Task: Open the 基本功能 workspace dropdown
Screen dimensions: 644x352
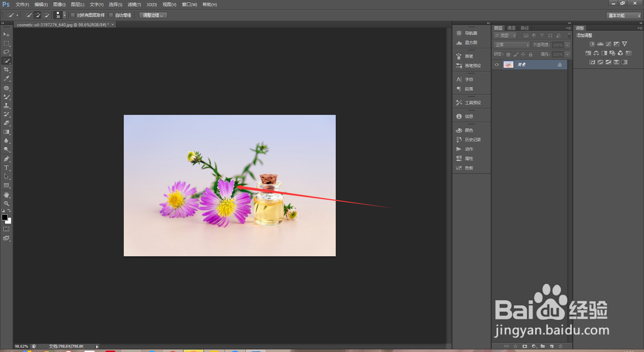Action: pos(624,15)
